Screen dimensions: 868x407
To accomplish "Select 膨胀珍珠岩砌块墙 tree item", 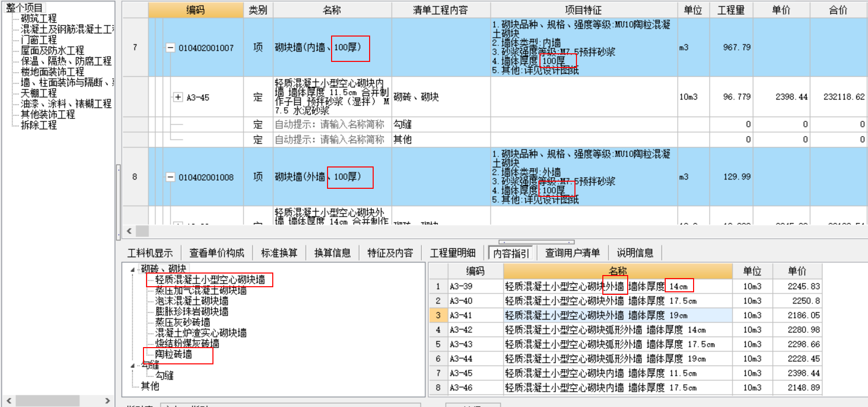I will 192,312.
